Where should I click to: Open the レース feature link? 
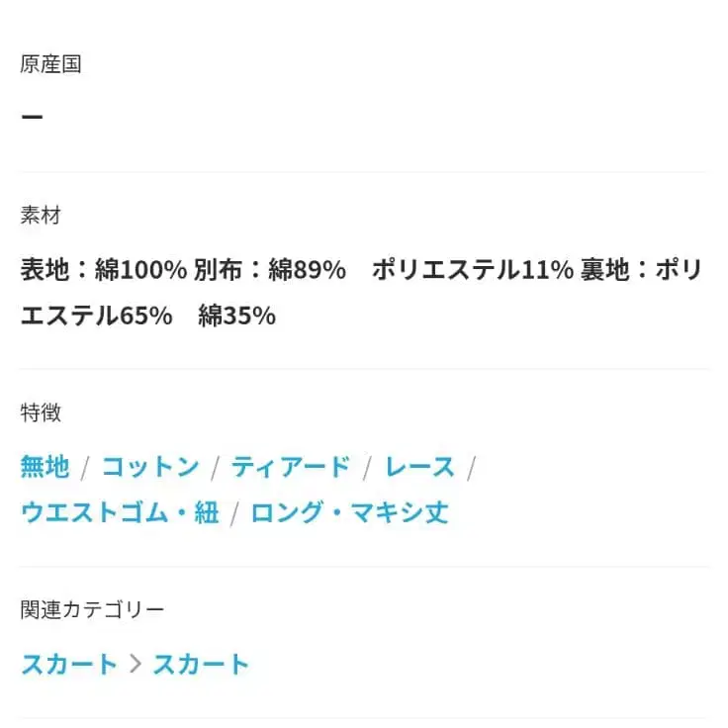point(419,466)
